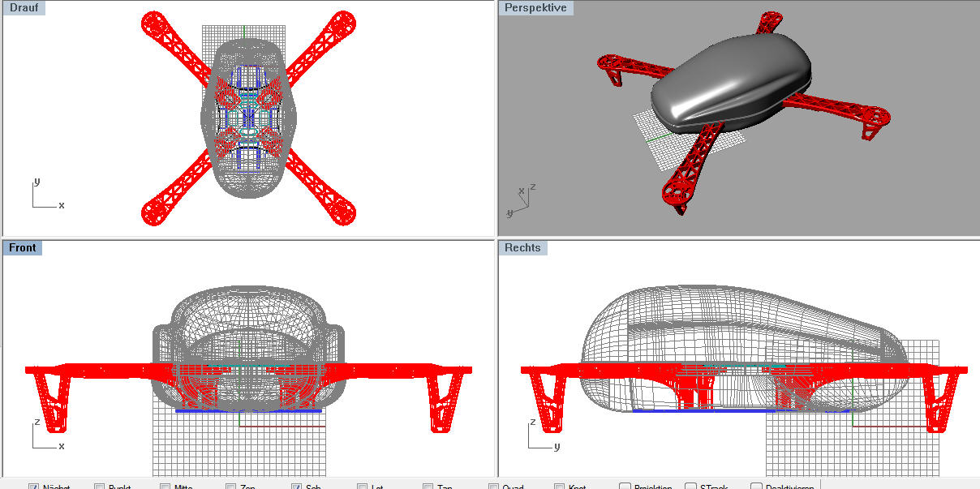Enable the Lot object snap
The image size is (980, 489).
pyautogui.click(x=363, y=487)
